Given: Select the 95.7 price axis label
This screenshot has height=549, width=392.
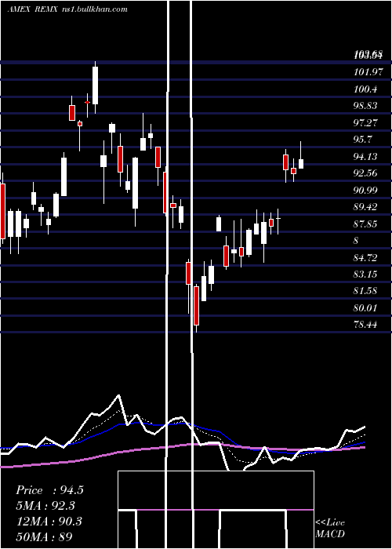Looking at the screenshot, I should click(363, 140).
